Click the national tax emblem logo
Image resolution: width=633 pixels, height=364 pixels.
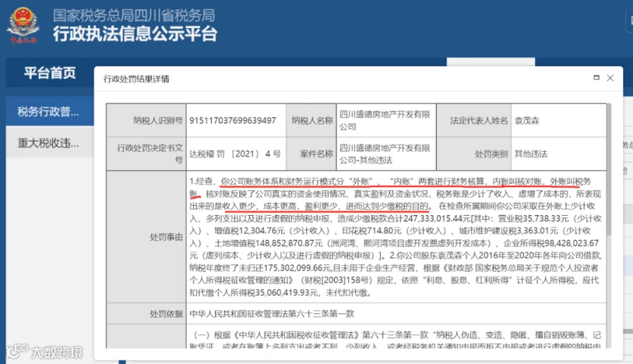coord(23,26)
